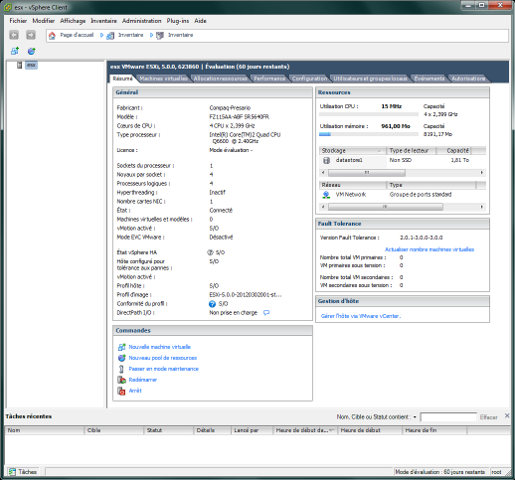
Task: Click the Réseau table horizontal scrollbar
Action: [385, 207]
